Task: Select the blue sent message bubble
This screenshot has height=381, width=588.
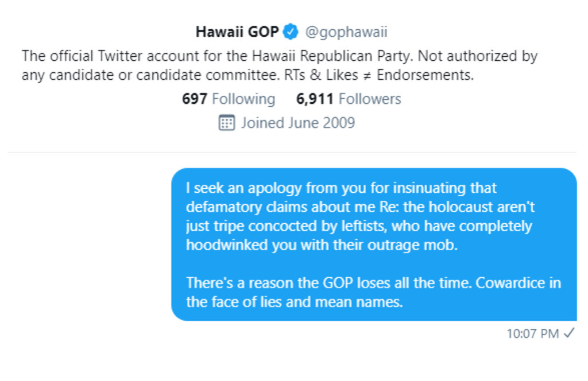Action: click(x=374, y=244)
